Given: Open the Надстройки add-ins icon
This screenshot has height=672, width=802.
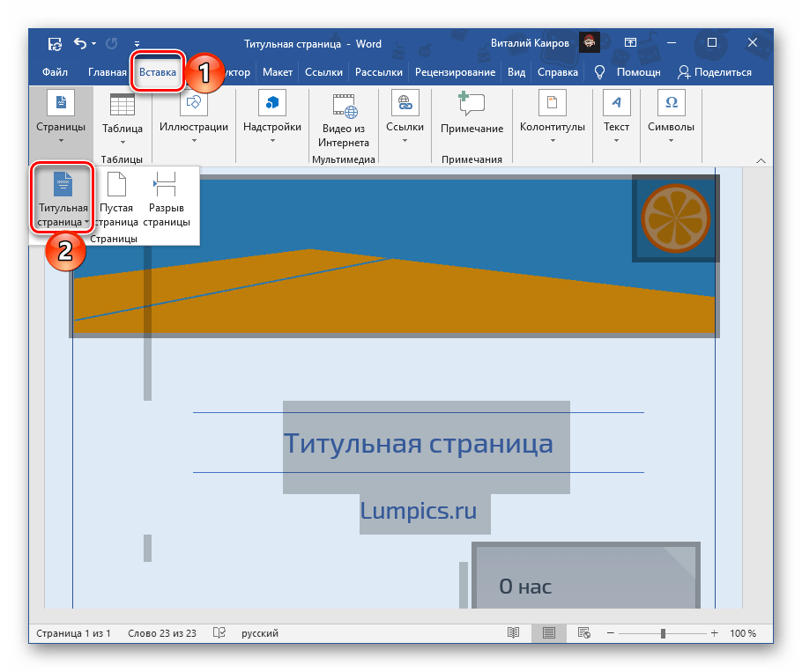Looking at the screenshot, I should tap(272, 115).
